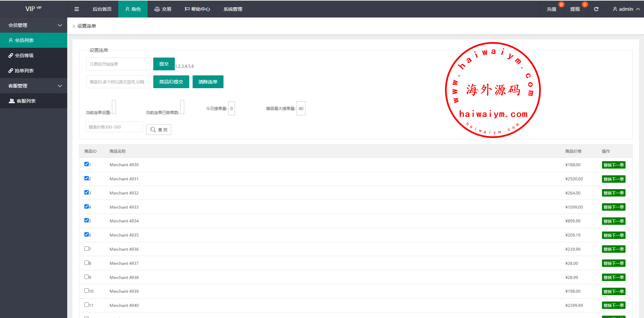Open 客服列表 in the sidebar
The image size is (644, 318).
26,101
